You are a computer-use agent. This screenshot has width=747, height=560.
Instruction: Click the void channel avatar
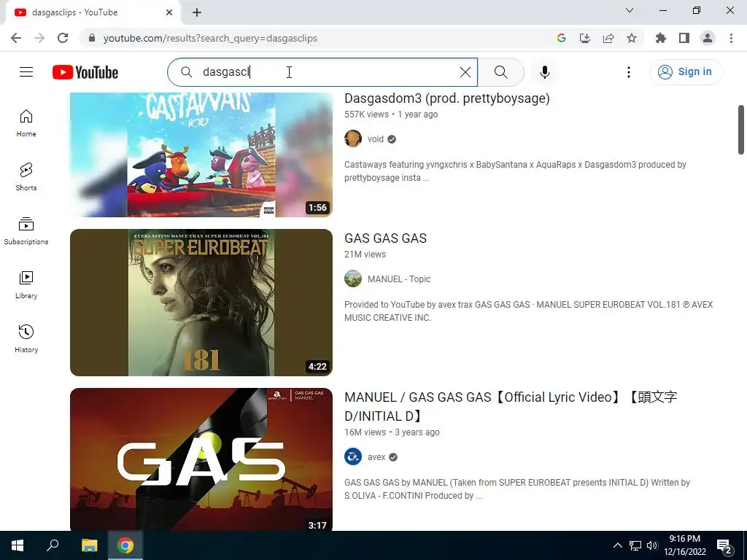click(353, 139)
